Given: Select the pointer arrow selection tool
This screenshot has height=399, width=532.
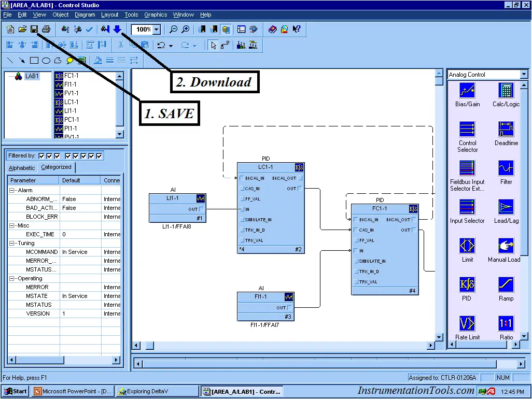Looking at the screenshot, I should pos(213,45).
